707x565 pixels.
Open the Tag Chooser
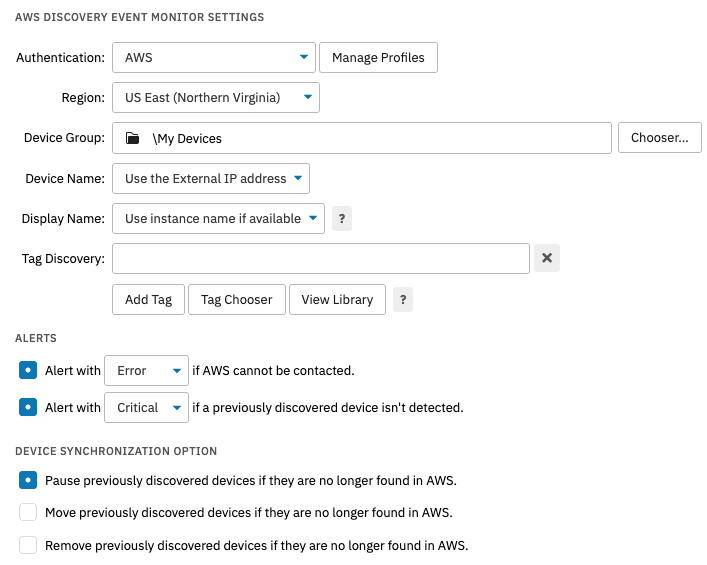coord(236,299)
